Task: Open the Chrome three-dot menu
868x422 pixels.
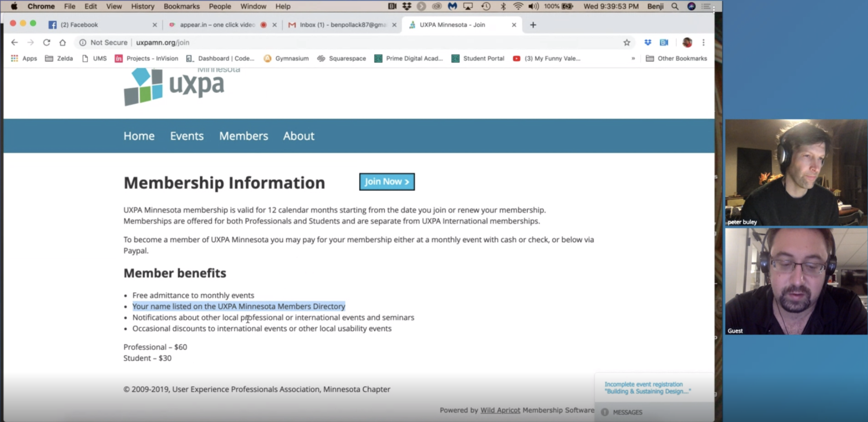Action: pyautogui.click(x=703, y=42)
